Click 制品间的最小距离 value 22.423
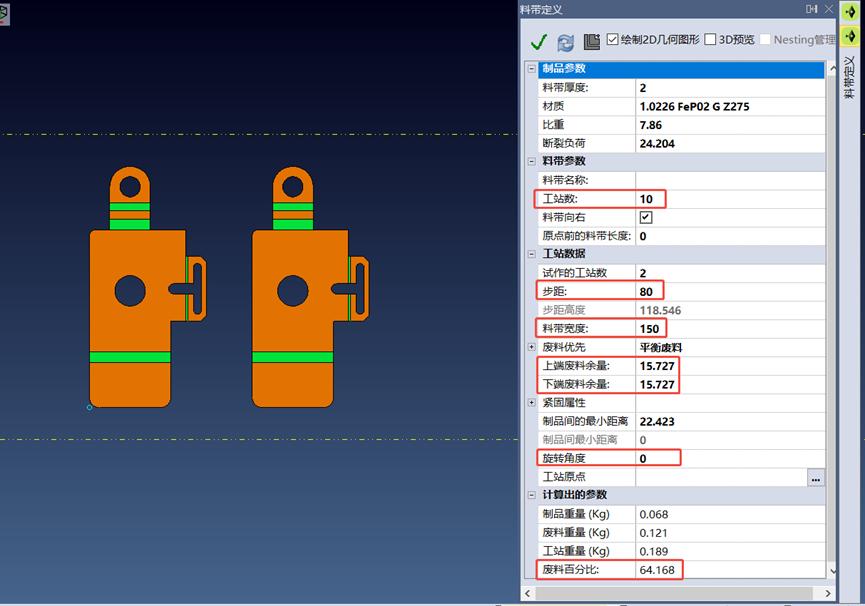 [x=730, y=421]
